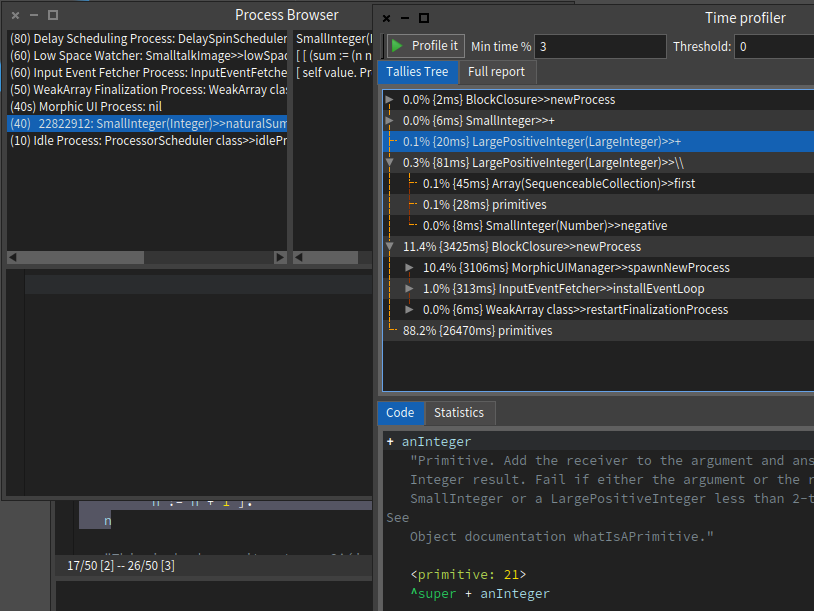Expand WeakArray class>>restartFinalizationProcess node
The height and width of the screenshot is (611, 814).
pyautogui.click(x=410, y=310)
